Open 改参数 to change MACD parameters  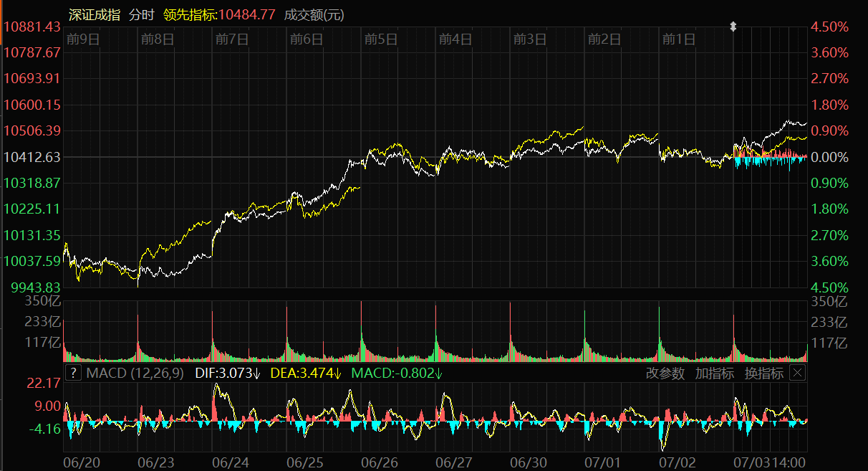point(665,373)
